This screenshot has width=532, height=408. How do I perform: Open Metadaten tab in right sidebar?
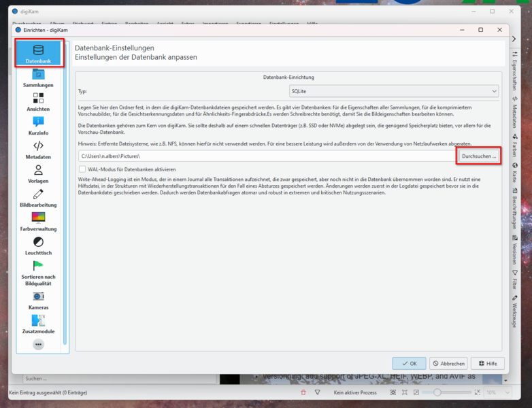515,112
